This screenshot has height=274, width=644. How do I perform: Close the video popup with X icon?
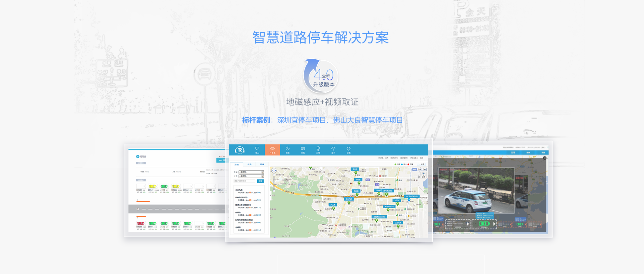(545, 158)
